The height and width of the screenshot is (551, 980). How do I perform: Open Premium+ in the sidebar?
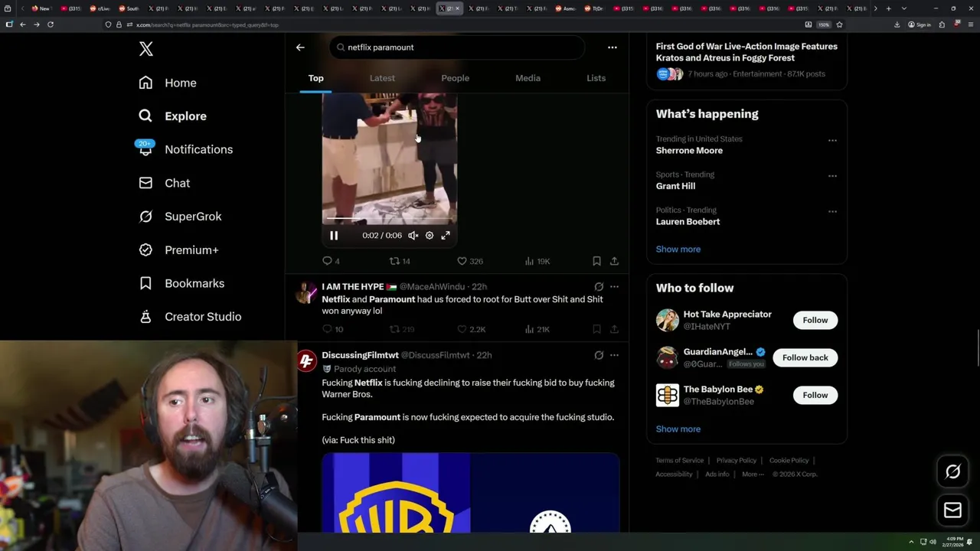[179, 249]
